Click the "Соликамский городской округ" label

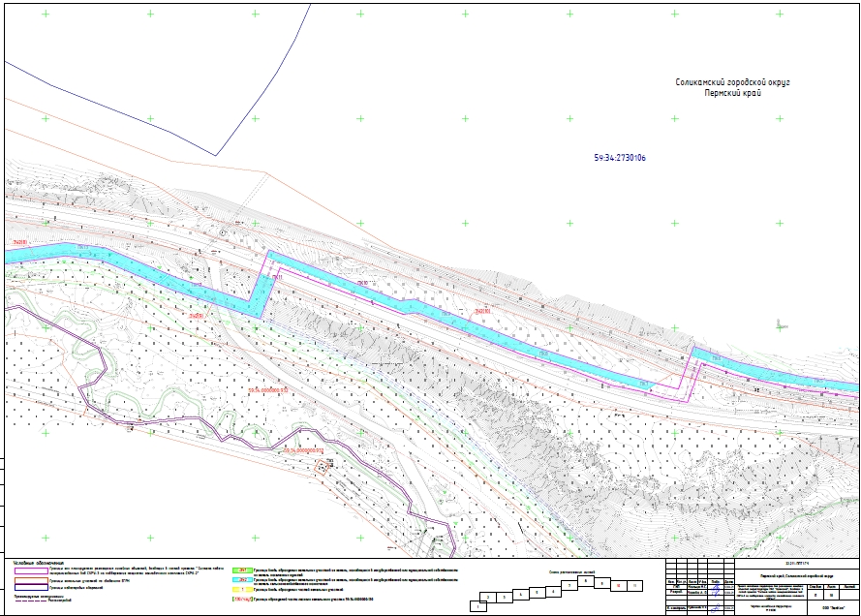(x=732, y=82)
